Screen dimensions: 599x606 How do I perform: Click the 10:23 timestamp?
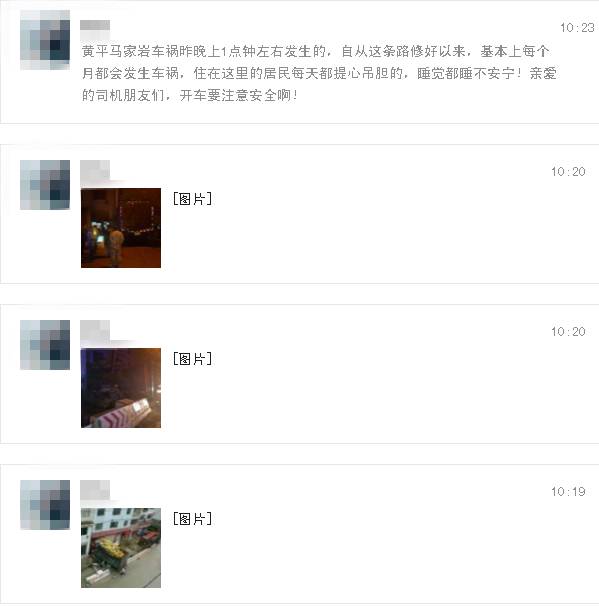pyautogui.click(x=577, y=28)
